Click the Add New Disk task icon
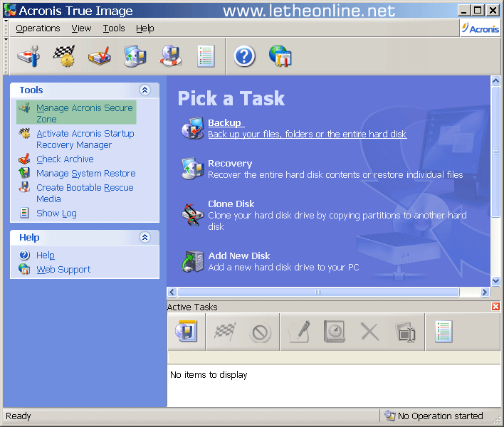This screenshot has height=427, width=504. click(192, 261)
